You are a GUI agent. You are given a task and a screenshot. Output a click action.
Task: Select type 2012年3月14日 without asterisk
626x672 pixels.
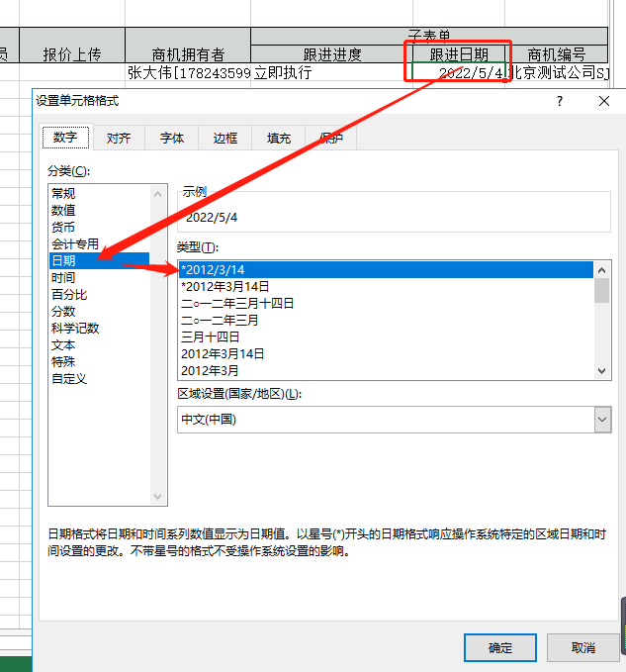point(386,353)
